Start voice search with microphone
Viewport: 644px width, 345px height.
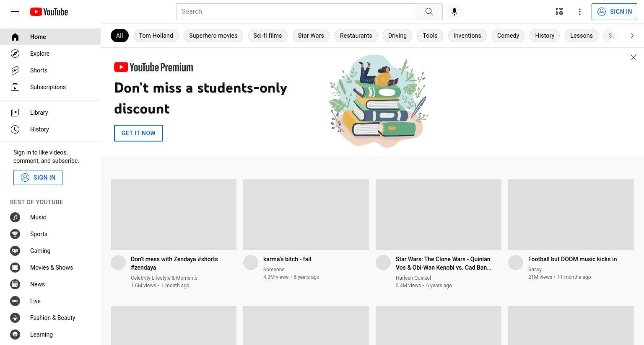454,12
